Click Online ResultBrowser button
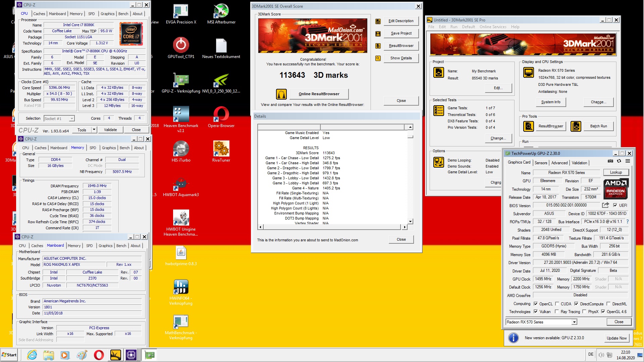 tap(319, 94)
